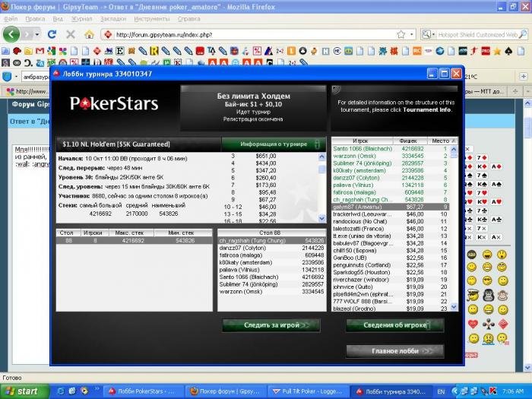The height and width of the screenshot is (399, 532).
Task: Insert the sunglasses smiley
Action: coord(487,280)
